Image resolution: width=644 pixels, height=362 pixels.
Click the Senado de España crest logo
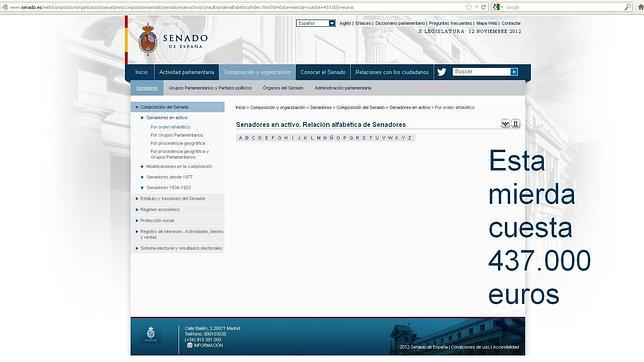click(x=148, y=39)
